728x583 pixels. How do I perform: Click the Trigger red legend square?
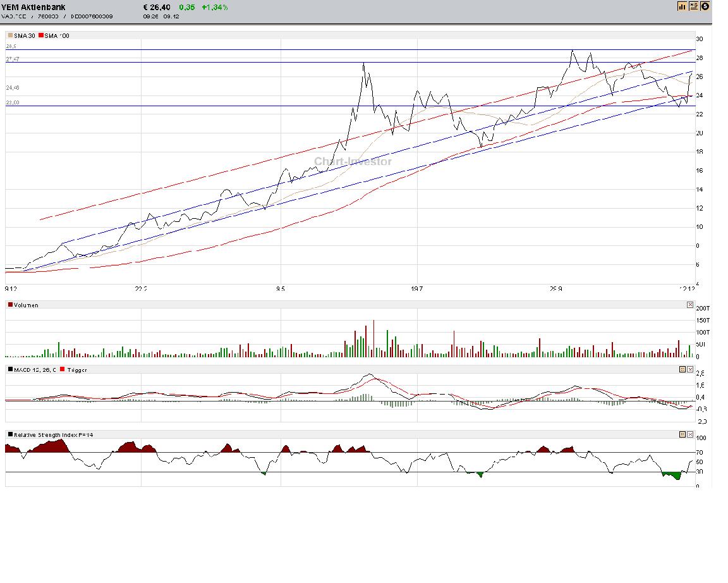point(63,370)
